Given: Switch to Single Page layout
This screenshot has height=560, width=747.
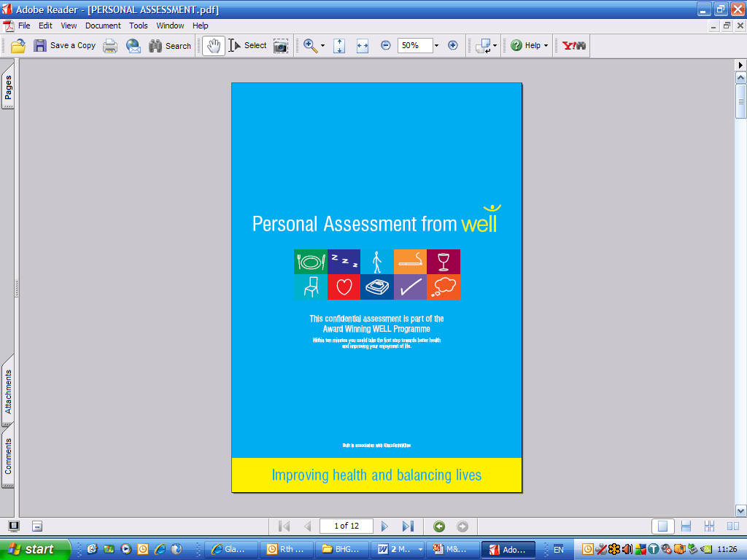Looking at the screenshot, I should pos(662,526).
